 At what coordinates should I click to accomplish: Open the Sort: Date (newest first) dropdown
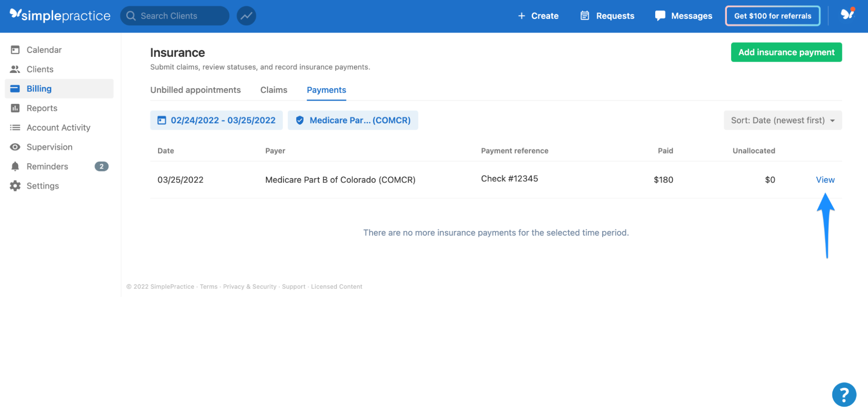[x=782, y=120]
